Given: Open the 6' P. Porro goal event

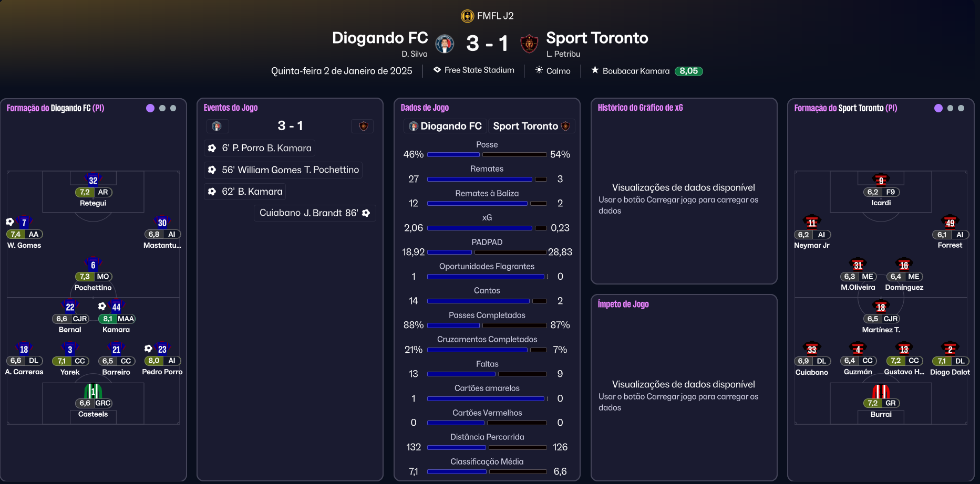Looking at the screenshot, I should (x=260, y=148).
